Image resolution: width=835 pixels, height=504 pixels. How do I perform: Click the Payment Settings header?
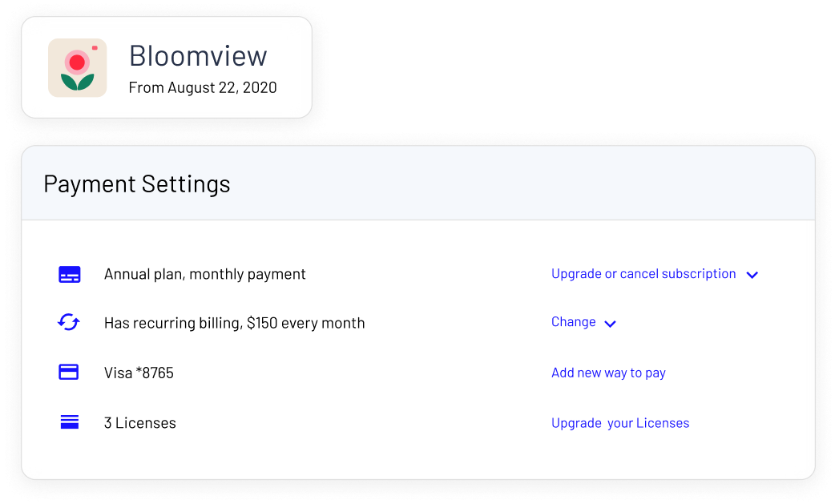pyautogui.click(x=137, y=183)
